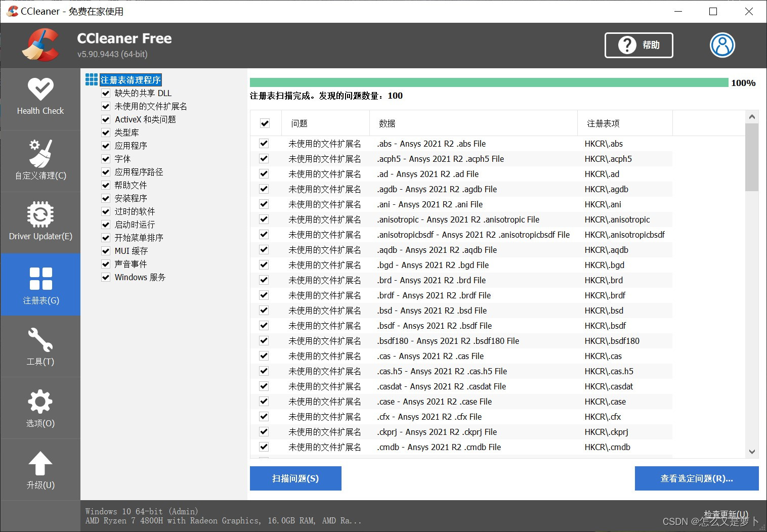Open Upgrade (升级) section
767x532 pixels.
click(40, 469)
